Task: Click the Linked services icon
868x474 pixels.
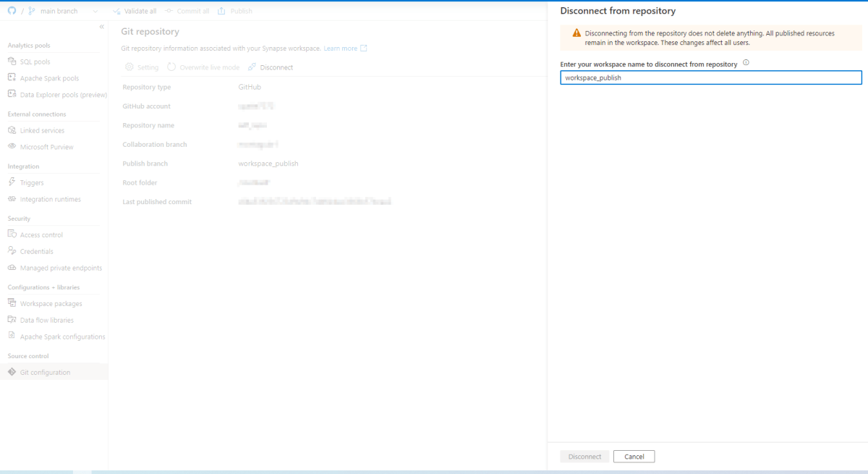Action: click(x=12, y=130)
